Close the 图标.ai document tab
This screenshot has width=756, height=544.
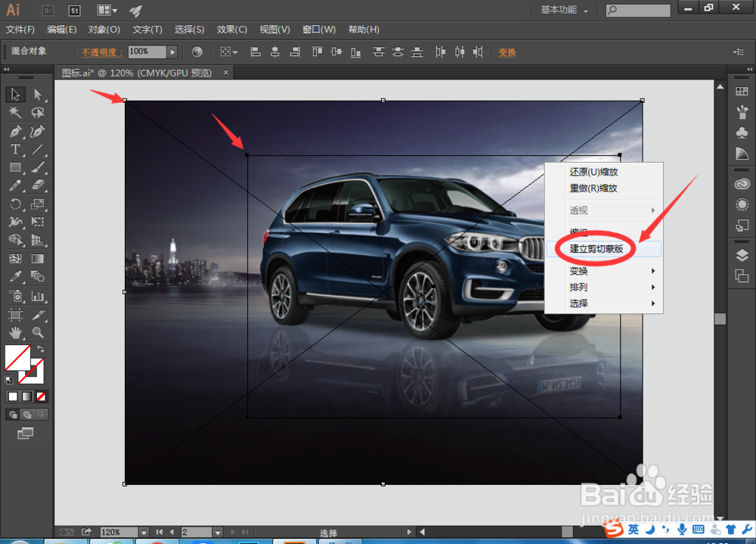tap(225, 73)
